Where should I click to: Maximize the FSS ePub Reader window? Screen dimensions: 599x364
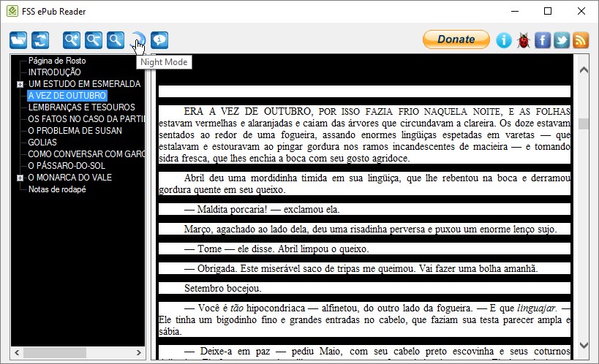click(548, 11)
